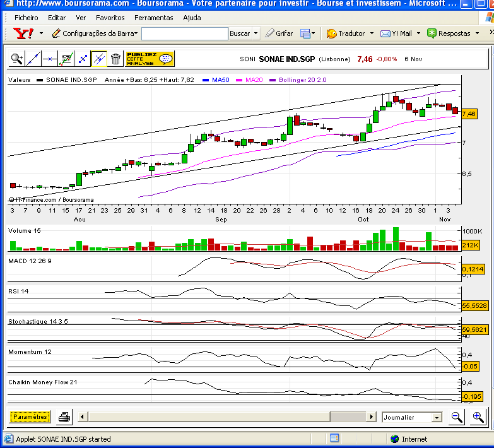Click the RSI 14 label
Image resolution: width=494 pixels, height=448 pixels.
[x=18, y=291]
